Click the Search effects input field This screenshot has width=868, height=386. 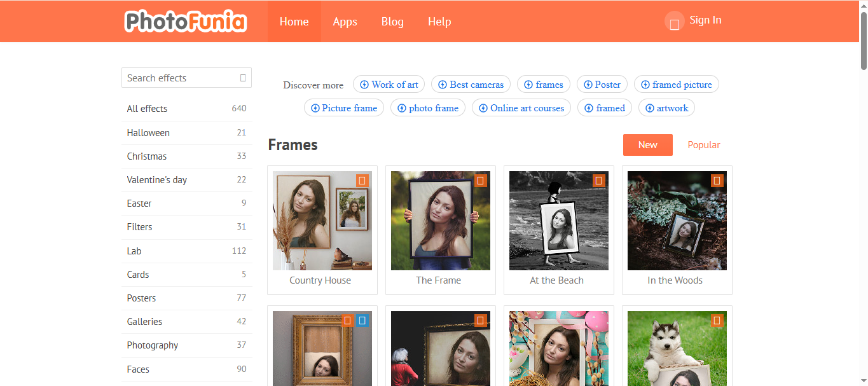pyautogui.click(x=178, y=77)
